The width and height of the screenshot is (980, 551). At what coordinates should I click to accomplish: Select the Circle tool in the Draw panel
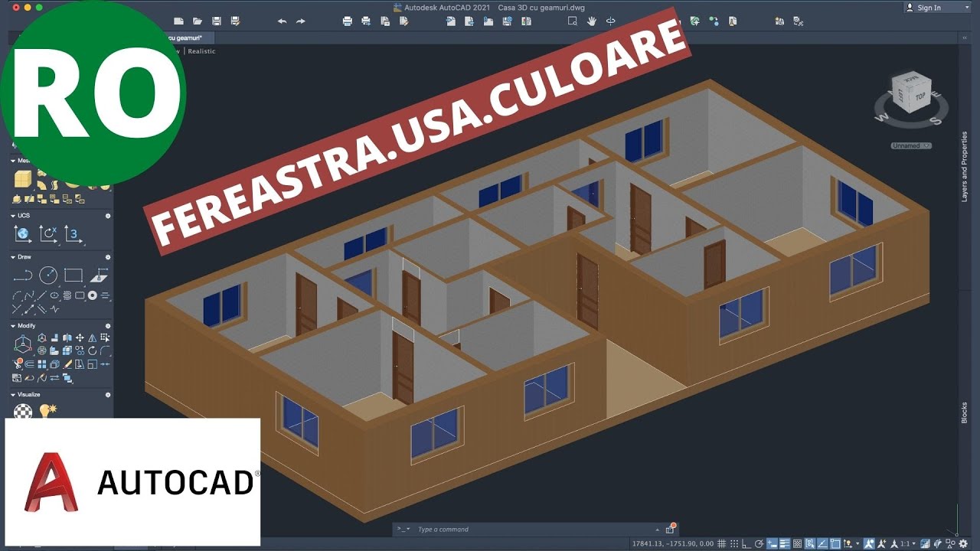tap(48, 275)
